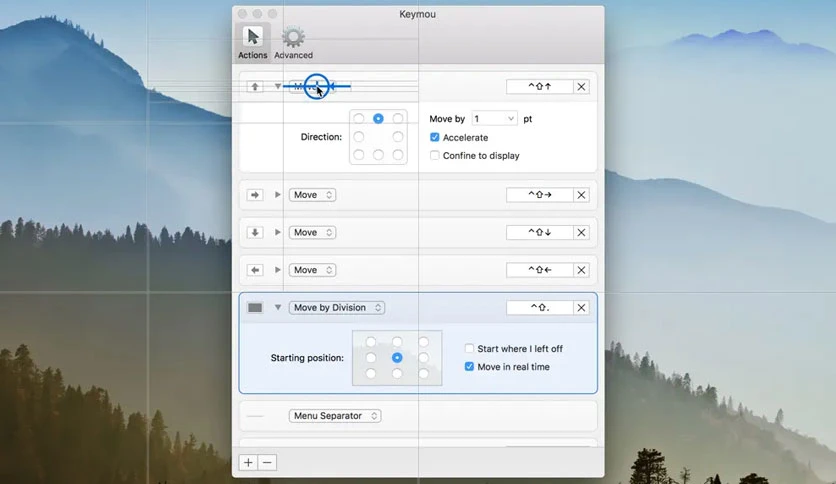
Task: Select the down-right Direction radio button
Action: [398, 155]
